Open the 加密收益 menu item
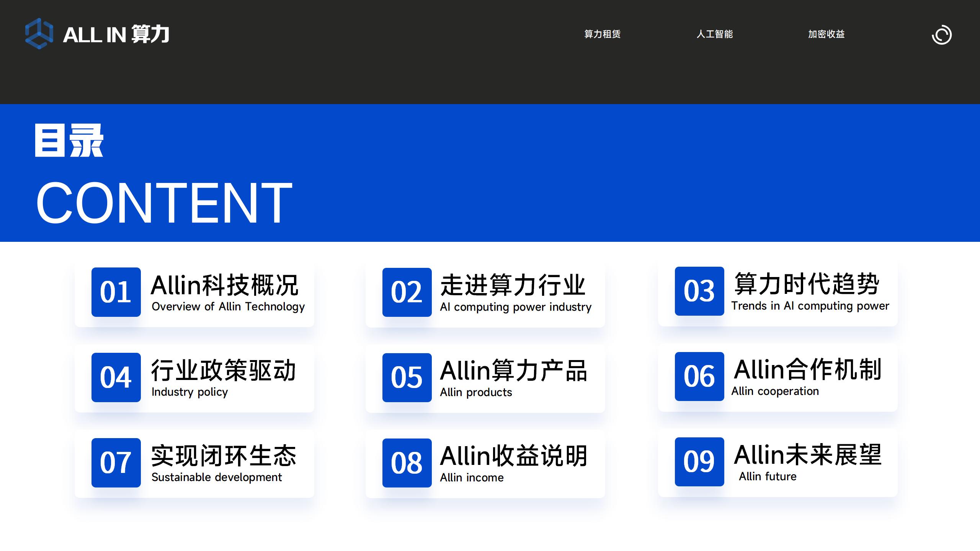This screenshot has height=551, width=980. [826, 34]
